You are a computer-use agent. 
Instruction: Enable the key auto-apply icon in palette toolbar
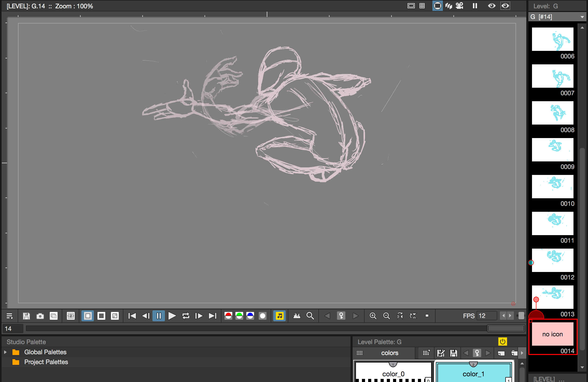(477, 353)
